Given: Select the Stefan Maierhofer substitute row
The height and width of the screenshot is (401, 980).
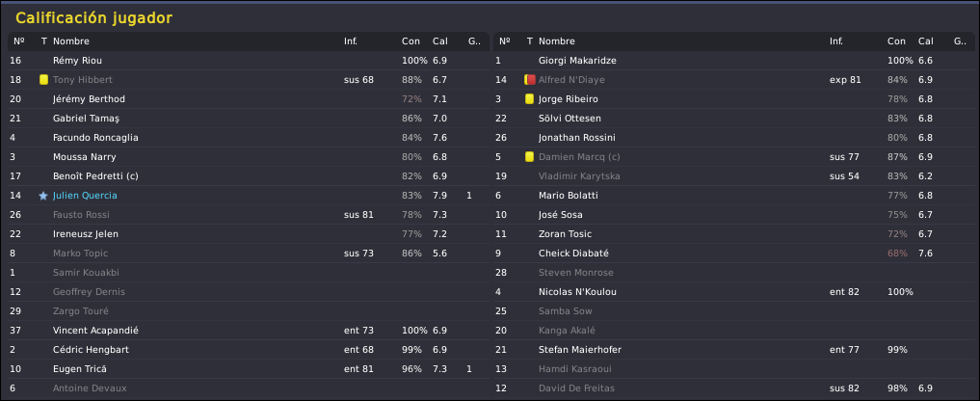Looking at the screenshot, I should (x=733, y=350).
